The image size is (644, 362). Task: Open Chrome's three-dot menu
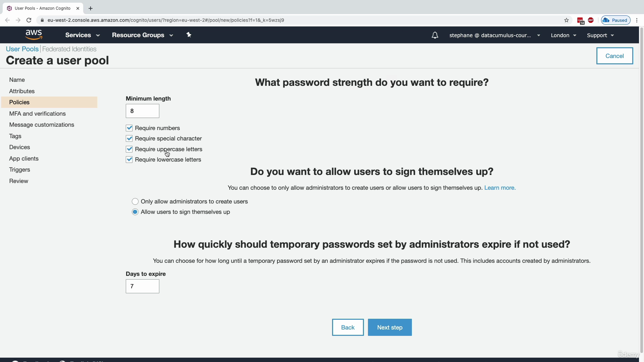637,20
